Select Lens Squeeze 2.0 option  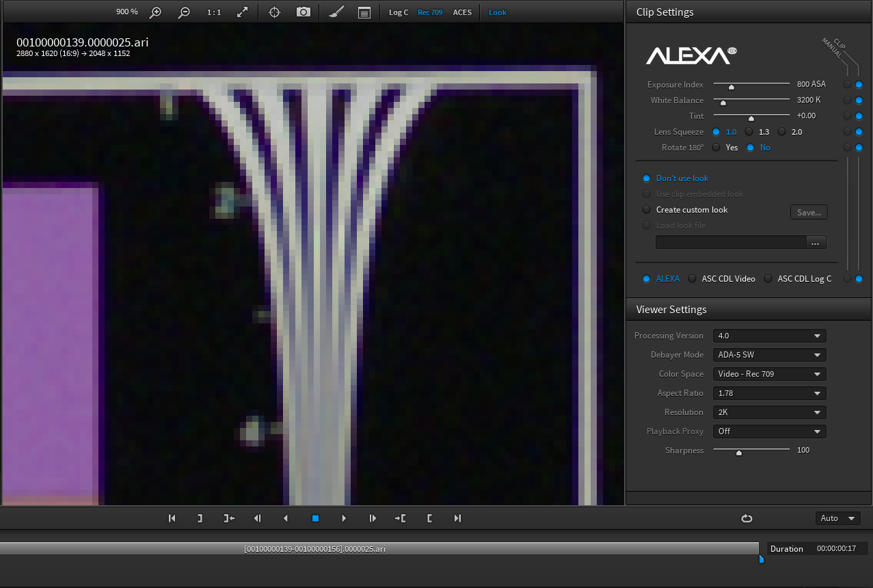click(x=782, y=131)
